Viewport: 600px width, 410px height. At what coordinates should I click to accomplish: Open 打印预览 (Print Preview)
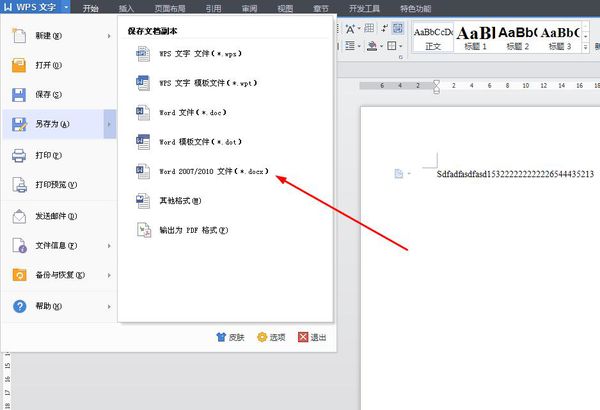(x=59, y=185)
